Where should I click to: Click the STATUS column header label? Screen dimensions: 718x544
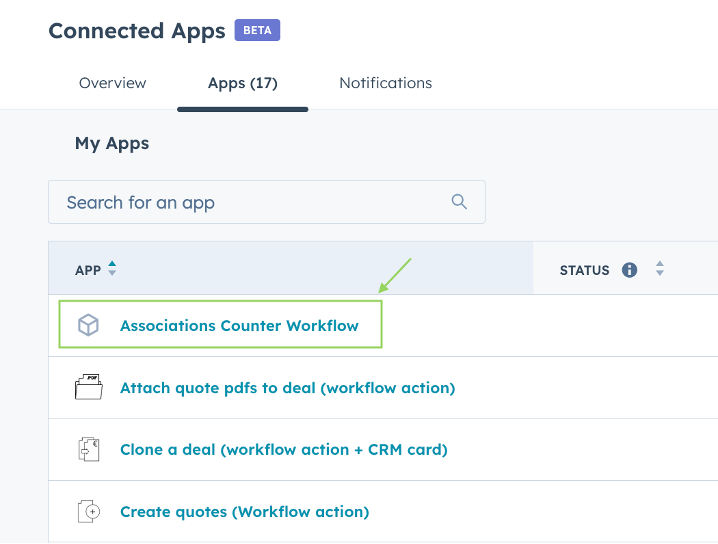pos(584,270)
